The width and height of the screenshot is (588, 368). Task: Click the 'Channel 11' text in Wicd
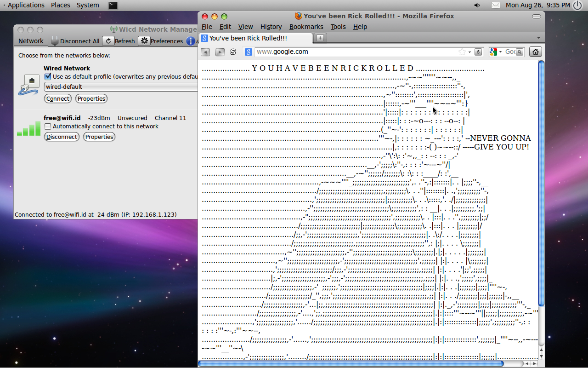(x=170, y=118)
